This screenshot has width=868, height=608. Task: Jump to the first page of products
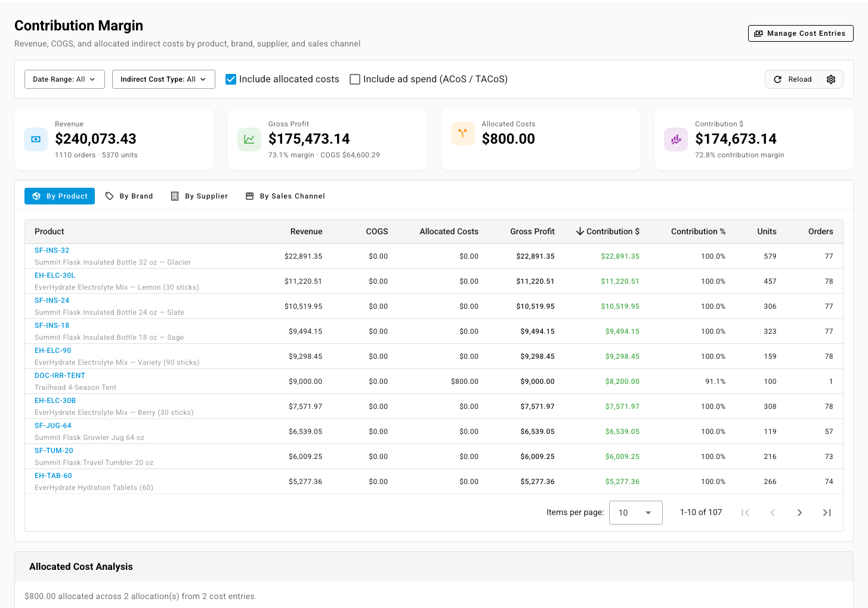[745, 513]
